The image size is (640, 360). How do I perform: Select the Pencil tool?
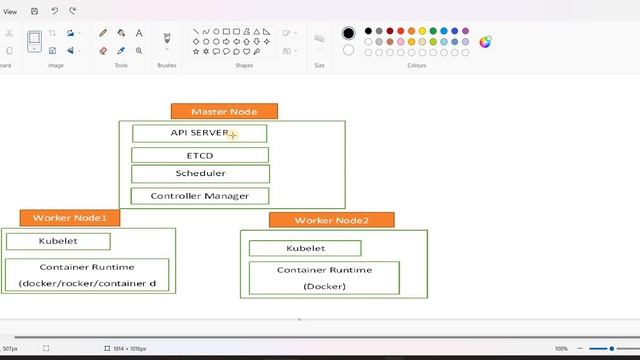coord(103,33)
